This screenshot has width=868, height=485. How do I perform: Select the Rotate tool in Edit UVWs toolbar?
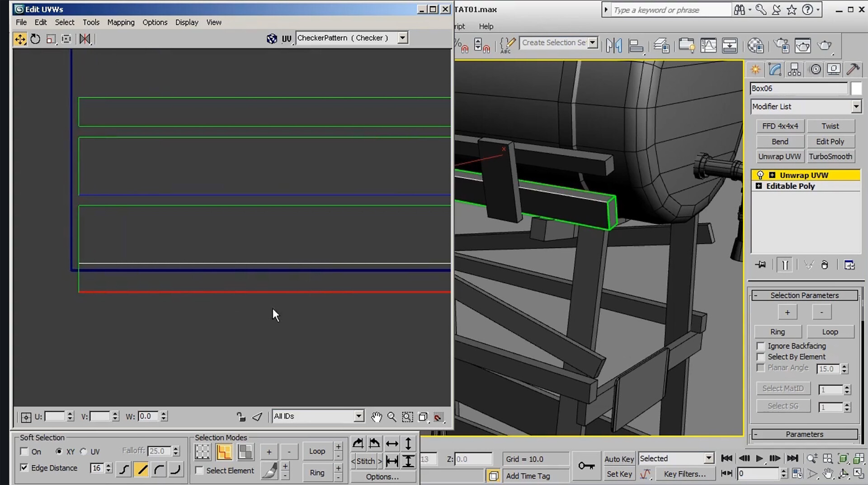point(35,39)
